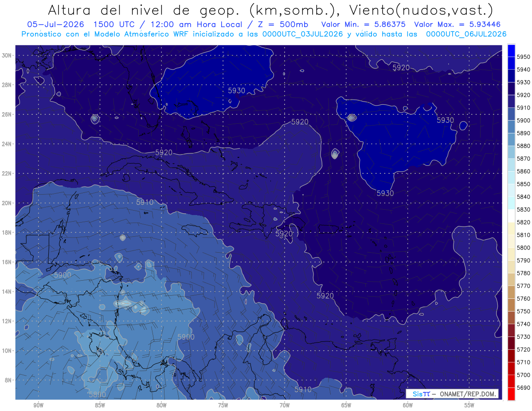
Task: Click the 18N latitude axis label
Action: click(x=7, y=232)
